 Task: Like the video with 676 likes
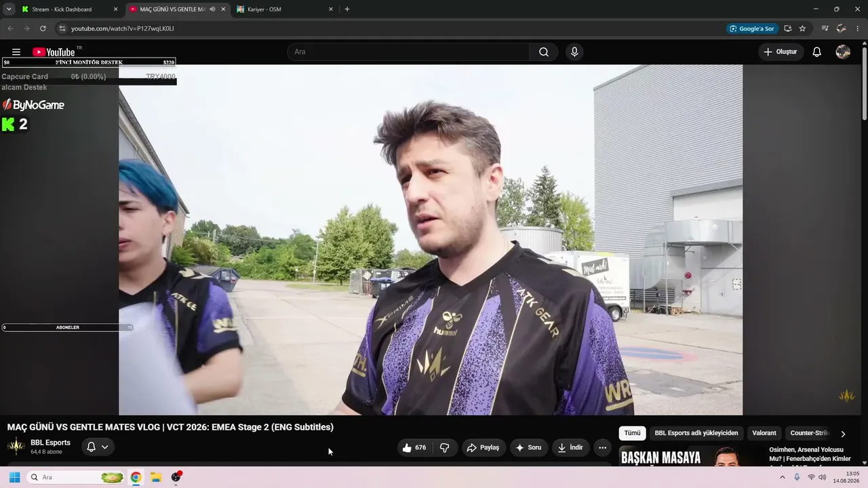(414, 447)
